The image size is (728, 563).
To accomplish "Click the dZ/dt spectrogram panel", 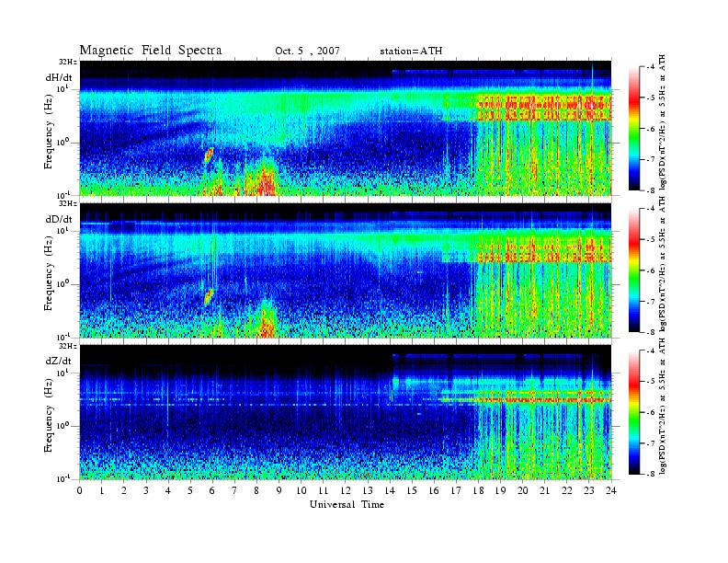I will [346, 412].
